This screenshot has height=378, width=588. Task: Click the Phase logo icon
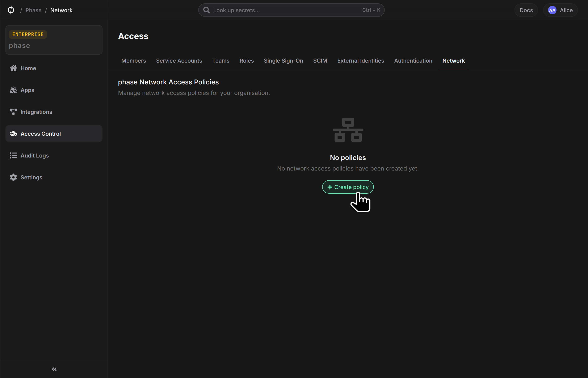point(11,10)
